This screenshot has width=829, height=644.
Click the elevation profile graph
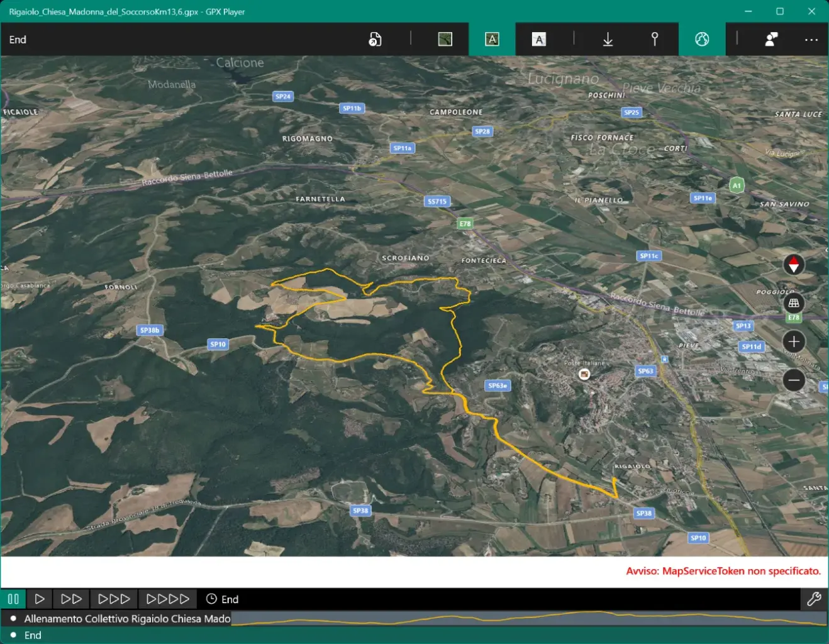[529, 618]
